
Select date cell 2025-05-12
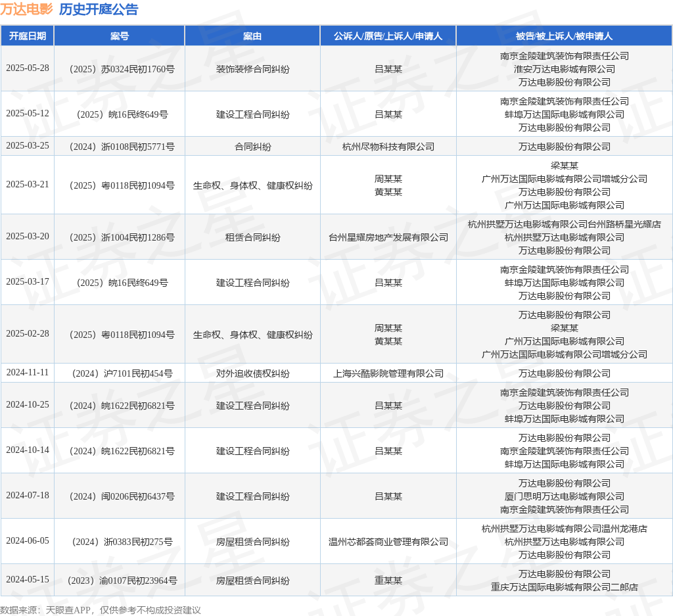[x=28, y=114]
